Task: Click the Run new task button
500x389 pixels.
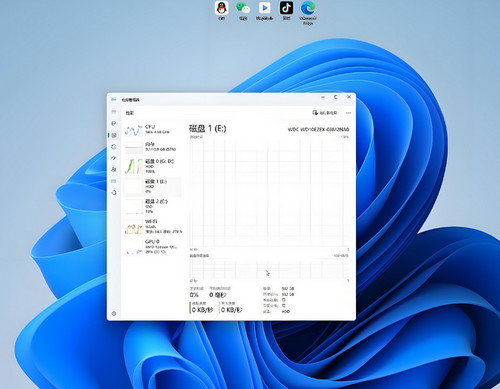Action: click(325, 113)
